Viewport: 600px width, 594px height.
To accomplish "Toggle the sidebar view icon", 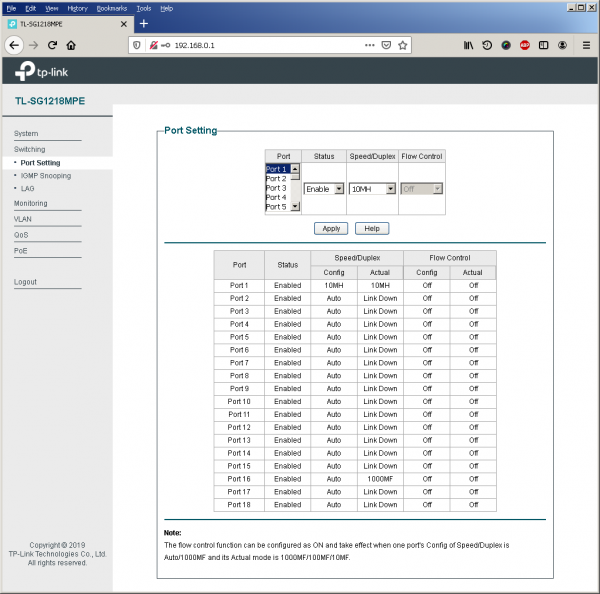I will click(x=544, y=45).
